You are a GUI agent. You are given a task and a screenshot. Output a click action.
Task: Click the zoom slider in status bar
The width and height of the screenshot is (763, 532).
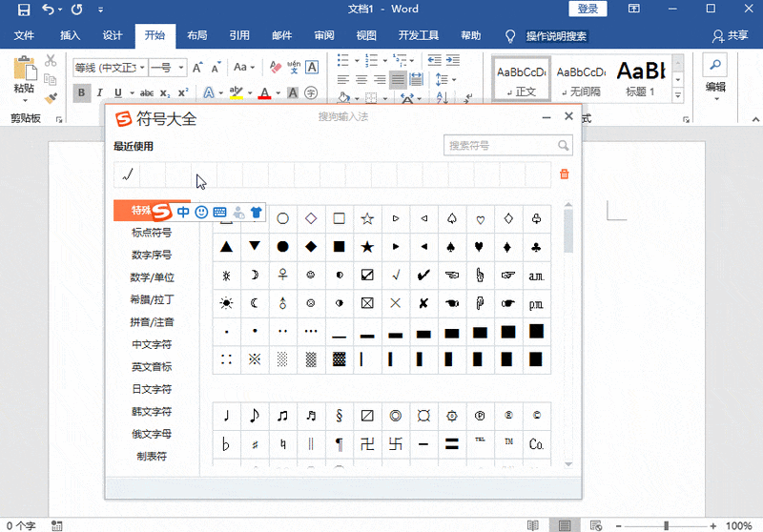(665, 525)
